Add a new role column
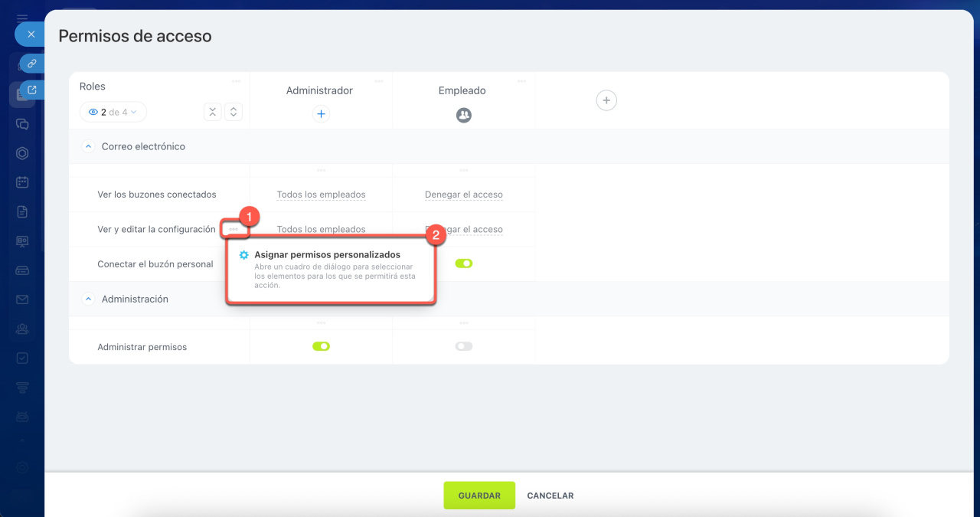The image size is (980, 517). click(606, 100)
